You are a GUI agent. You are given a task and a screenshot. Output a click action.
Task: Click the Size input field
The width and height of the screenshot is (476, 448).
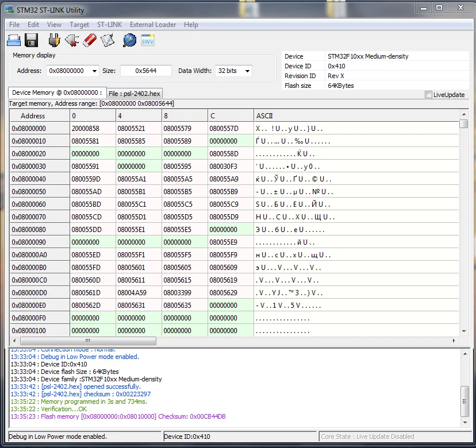coord(146,71)
